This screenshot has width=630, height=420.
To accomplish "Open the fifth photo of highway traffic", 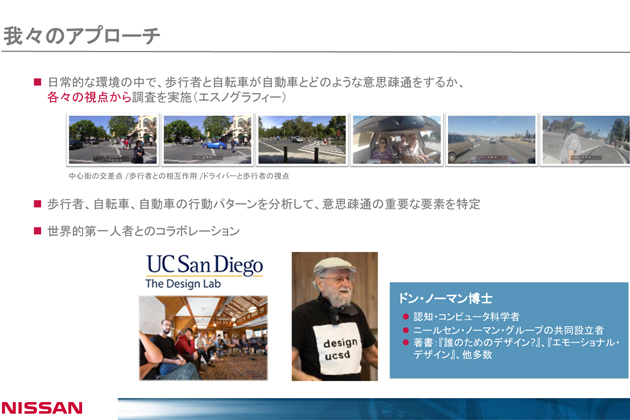I will pos(490,140).
